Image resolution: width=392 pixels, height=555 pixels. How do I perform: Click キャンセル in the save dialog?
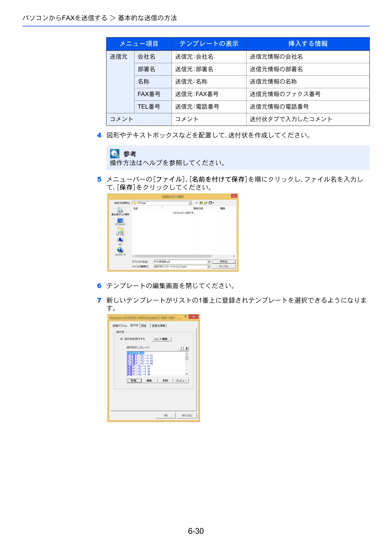(x=224, y=266)
